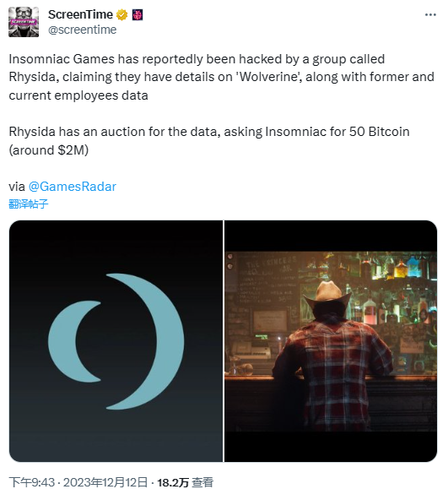The image size is (448, 489).
Task: Click the paragraph mentioning 50 Bitcoin
Action: click(x=209, y=141)
